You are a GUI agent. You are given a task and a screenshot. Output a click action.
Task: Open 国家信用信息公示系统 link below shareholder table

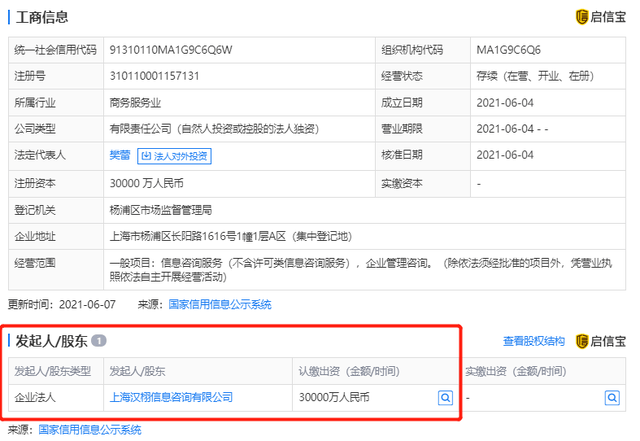click(90, 430)
